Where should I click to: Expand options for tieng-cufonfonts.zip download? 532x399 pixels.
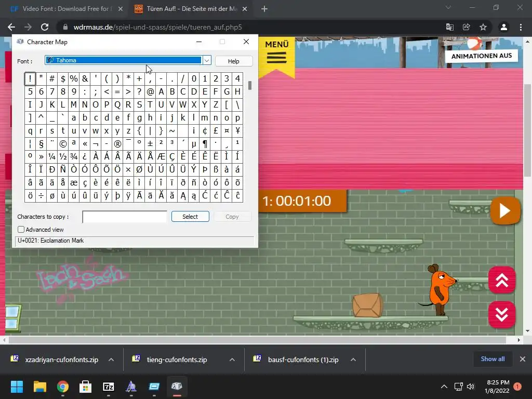click(232, 360)
